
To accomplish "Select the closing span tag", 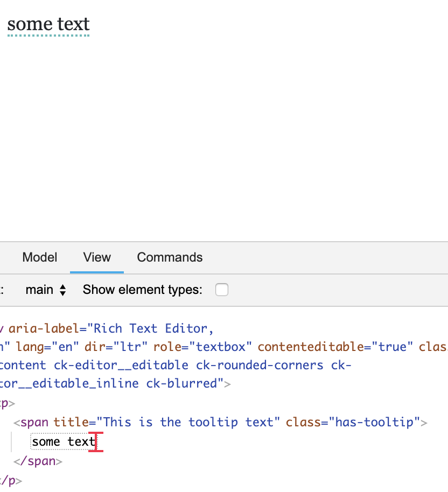I will tap(39, 461).
